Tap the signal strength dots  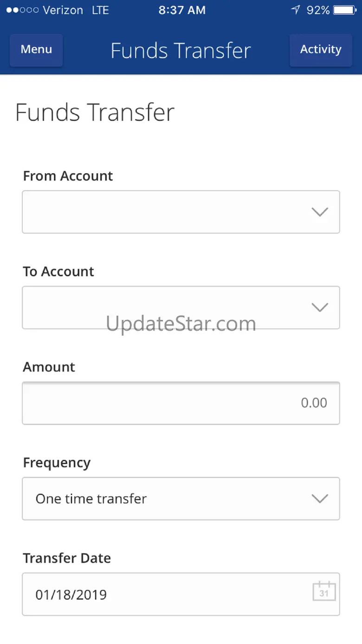coord(22,10)
